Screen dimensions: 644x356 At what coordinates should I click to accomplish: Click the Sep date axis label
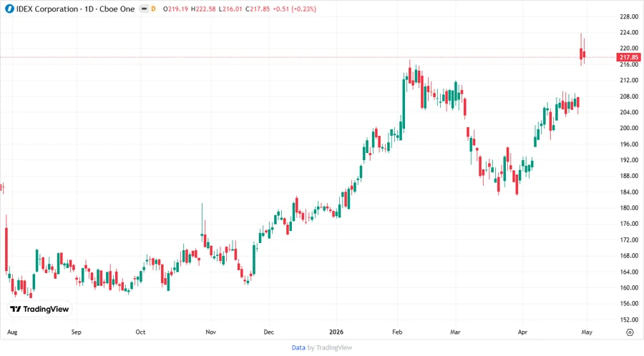tap(77, 332)
